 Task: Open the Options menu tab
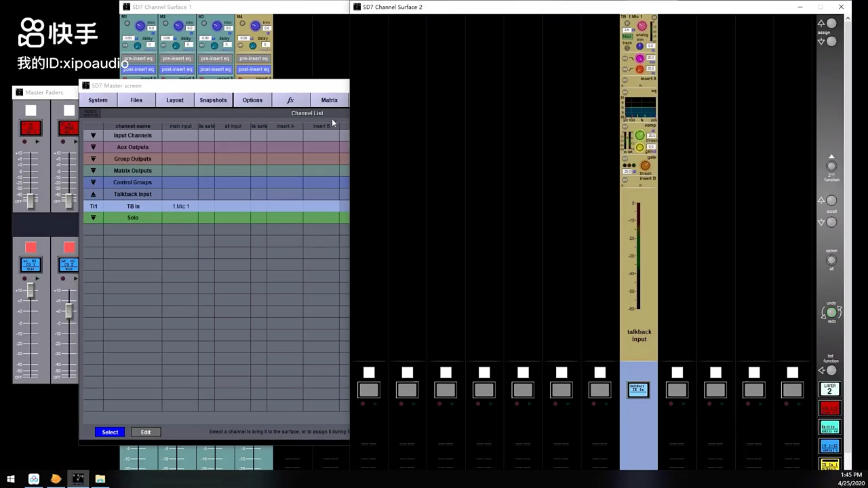[252, 100]
